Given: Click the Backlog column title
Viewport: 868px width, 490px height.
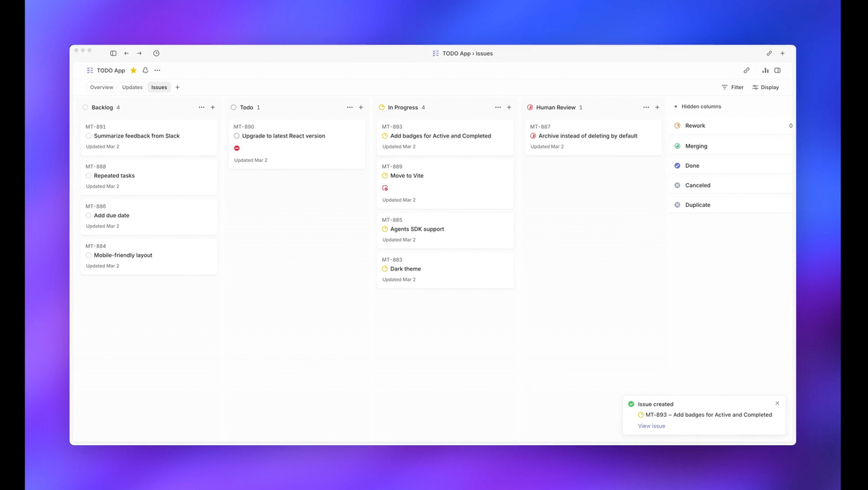Looking at the screenshot, I should (x=102, y=107).
